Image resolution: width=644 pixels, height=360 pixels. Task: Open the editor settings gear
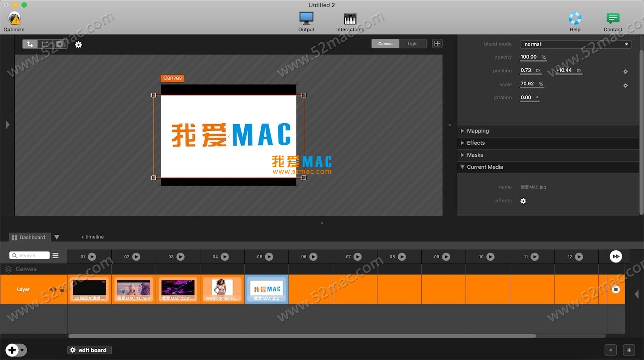coord(78,45)
